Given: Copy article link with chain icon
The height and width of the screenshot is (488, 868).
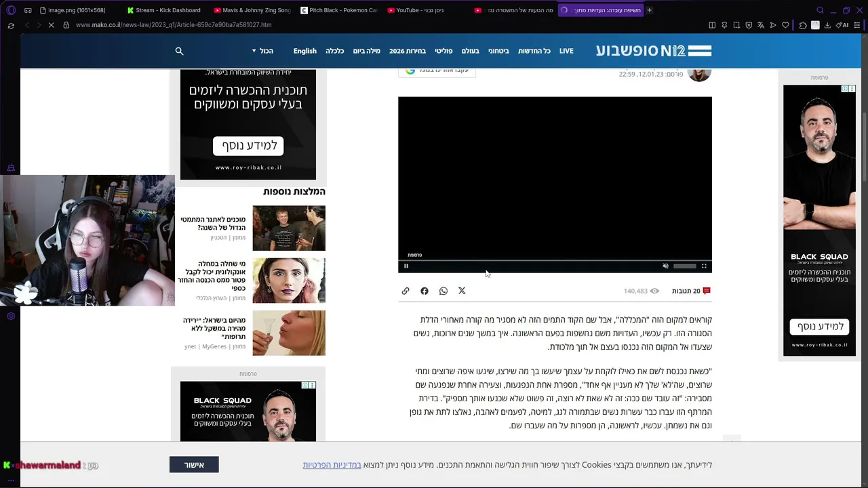Looking at the screenshot, I should click(406, 291).
